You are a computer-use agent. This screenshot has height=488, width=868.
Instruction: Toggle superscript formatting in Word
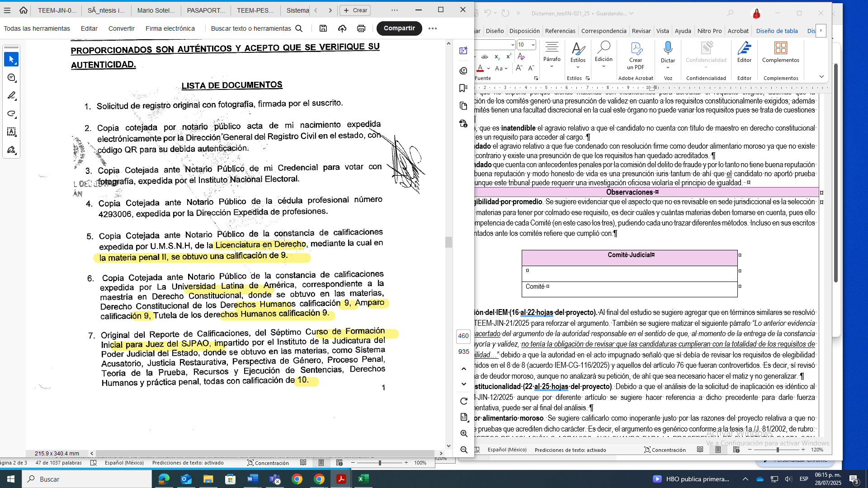509,56
